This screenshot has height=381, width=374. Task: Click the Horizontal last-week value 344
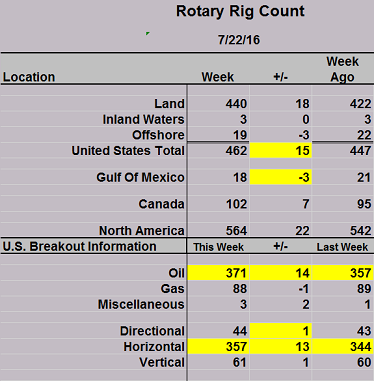[343, 346]
